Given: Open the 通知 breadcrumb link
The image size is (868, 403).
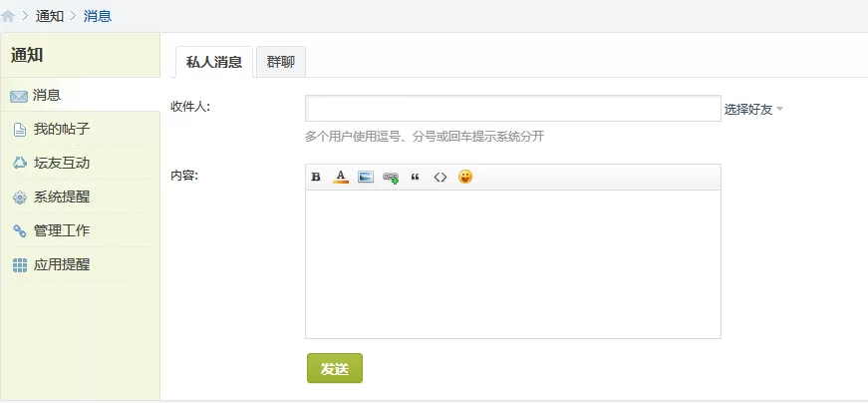Looking at the screenshot, I should (x=50, y=16).
